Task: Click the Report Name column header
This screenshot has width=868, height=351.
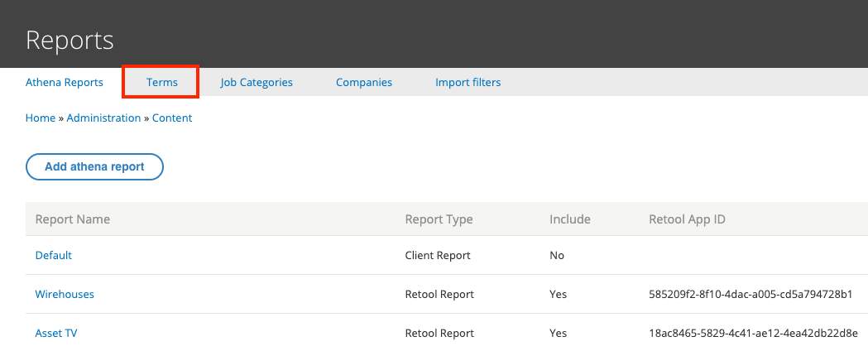Action: click(73, 219)
